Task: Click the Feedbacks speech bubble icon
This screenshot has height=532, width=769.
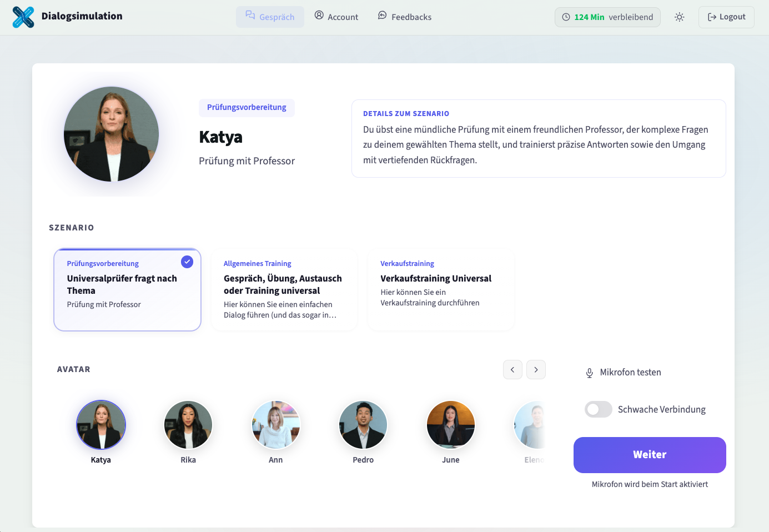Action: [383, 15]
